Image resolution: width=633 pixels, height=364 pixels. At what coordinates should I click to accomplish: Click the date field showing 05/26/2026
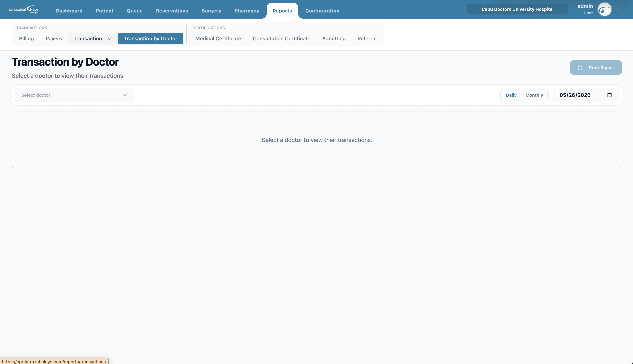coord(586,95)
